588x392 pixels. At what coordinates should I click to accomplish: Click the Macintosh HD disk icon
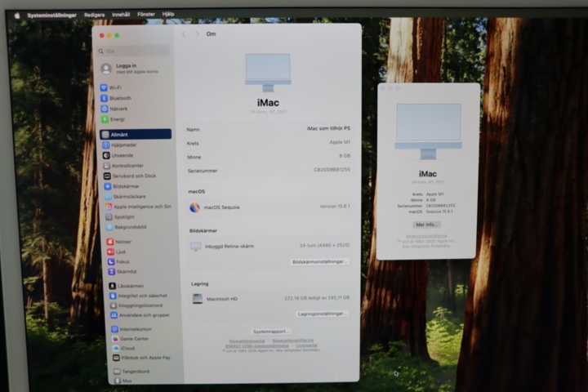pos(198,299)
